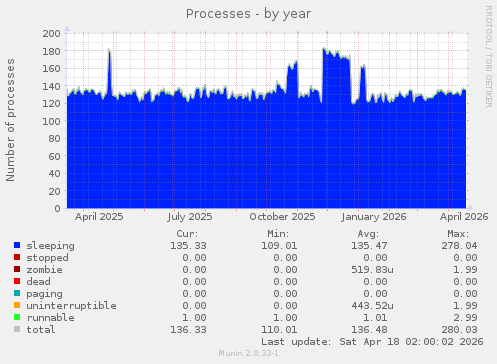This screenshot has width=497, height=364.
Task: Select the 'sleeping' legend label
Action: (x=50, y=246)
